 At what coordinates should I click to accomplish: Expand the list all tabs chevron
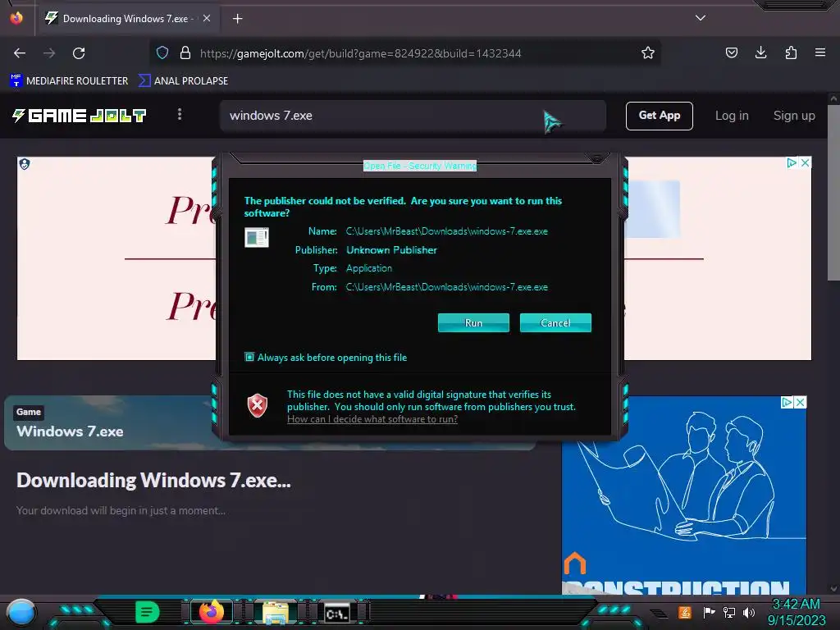coord(701,18)
